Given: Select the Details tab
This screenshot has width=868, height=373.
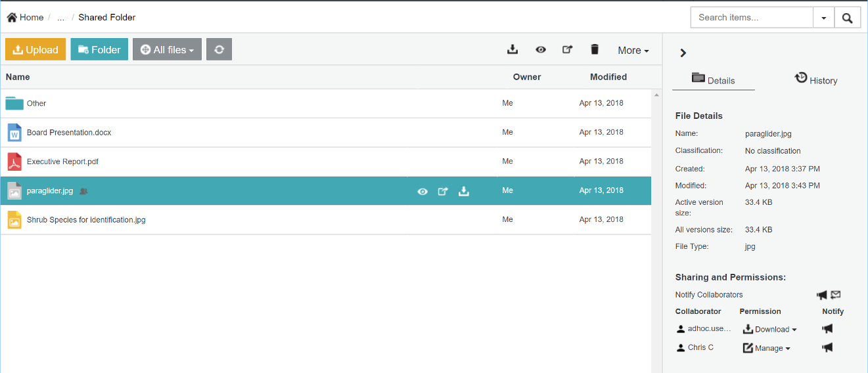Looking at the screenshot, I should 713,79.
